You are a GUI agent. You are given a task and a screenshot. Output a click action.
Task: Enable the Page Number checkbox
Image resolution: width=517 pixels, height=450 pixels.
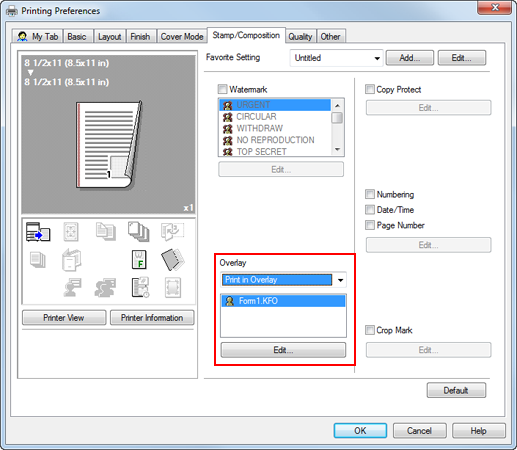pos(370,225)
